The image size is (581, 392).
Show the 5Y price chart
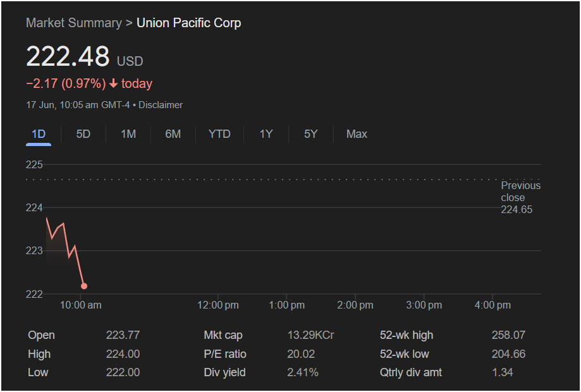click(311, 134)
